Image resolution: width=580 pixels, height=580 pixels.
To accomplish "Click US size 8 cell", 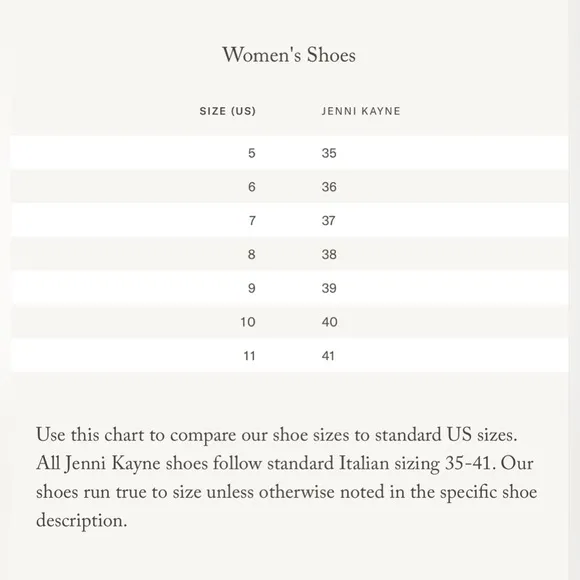I will 252,254.
